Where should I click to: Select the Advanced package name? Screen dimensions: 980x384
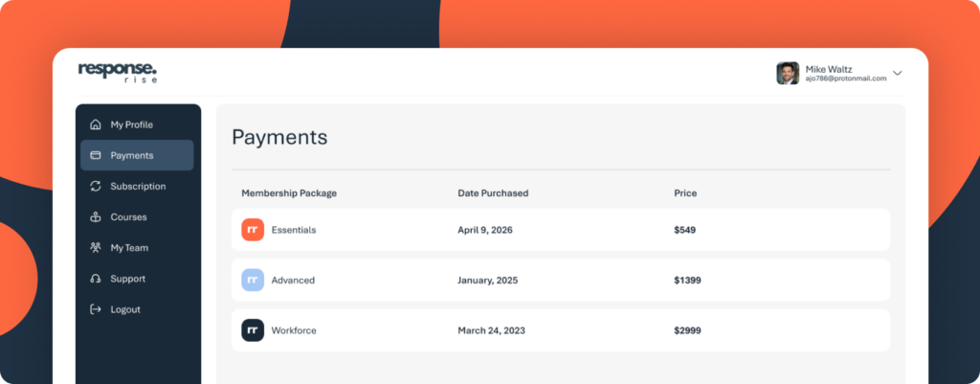click(x=293, y=281)
